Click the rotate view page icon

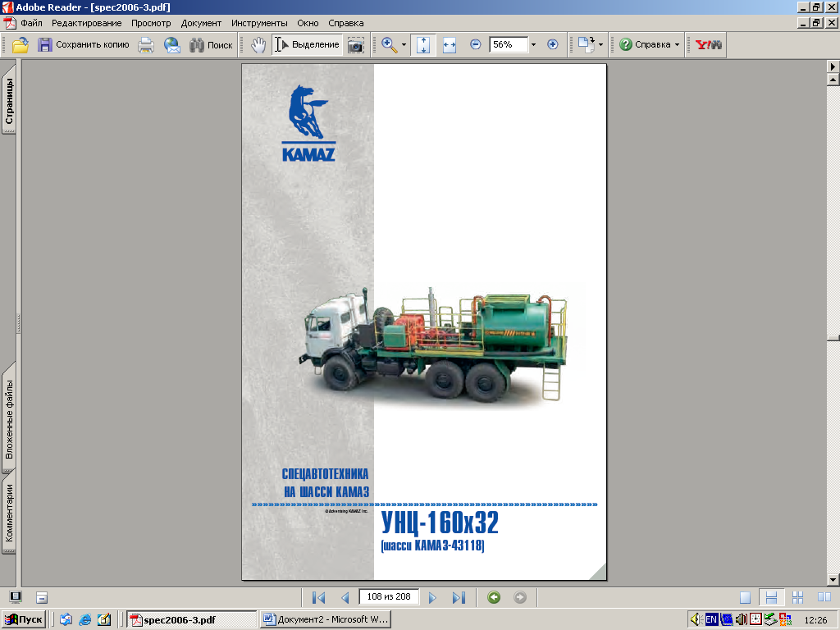pyautogui.click(x=586, y=45)
